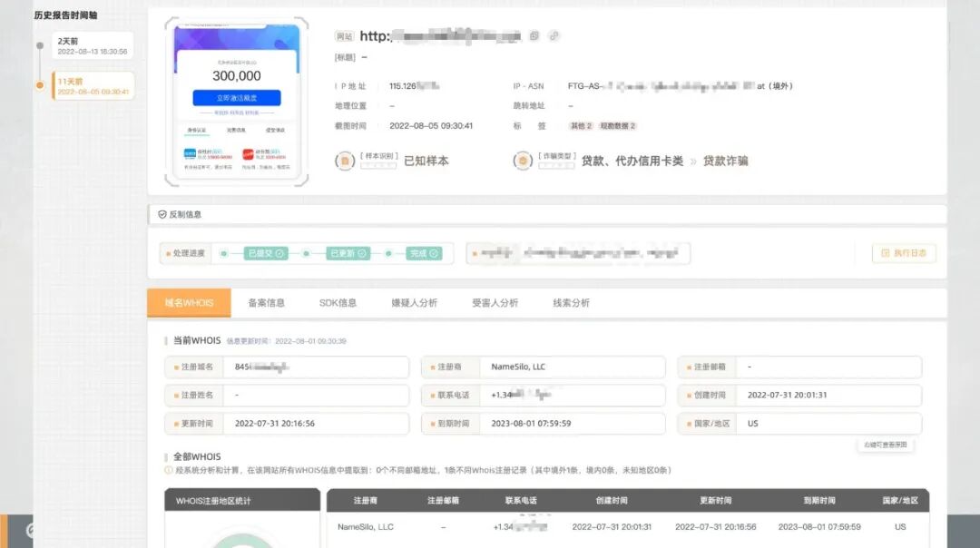The height and width of the screenshot is (548, 980).
Task: Click the contact phone field starting +1.34
Action: (544, 395)
